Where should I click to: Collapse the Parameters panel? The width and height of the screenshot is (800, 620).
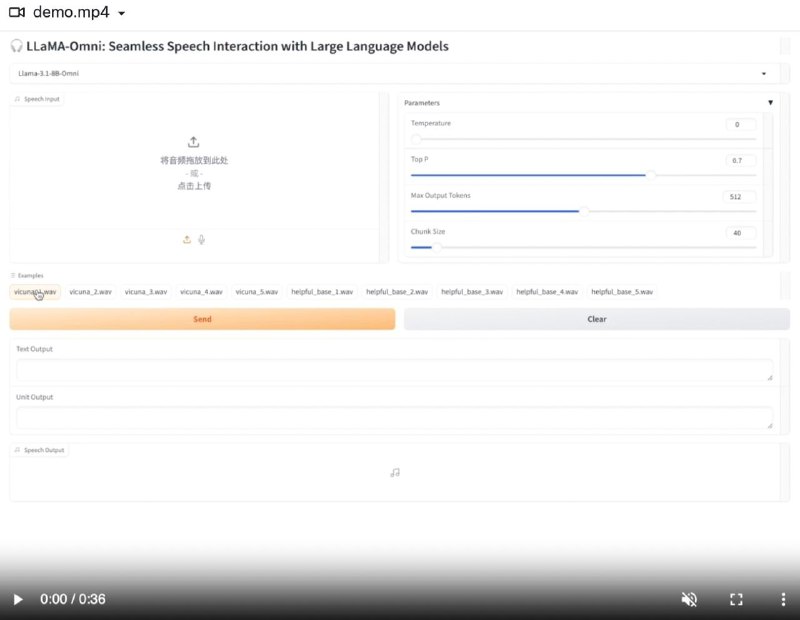click(770, 103)
